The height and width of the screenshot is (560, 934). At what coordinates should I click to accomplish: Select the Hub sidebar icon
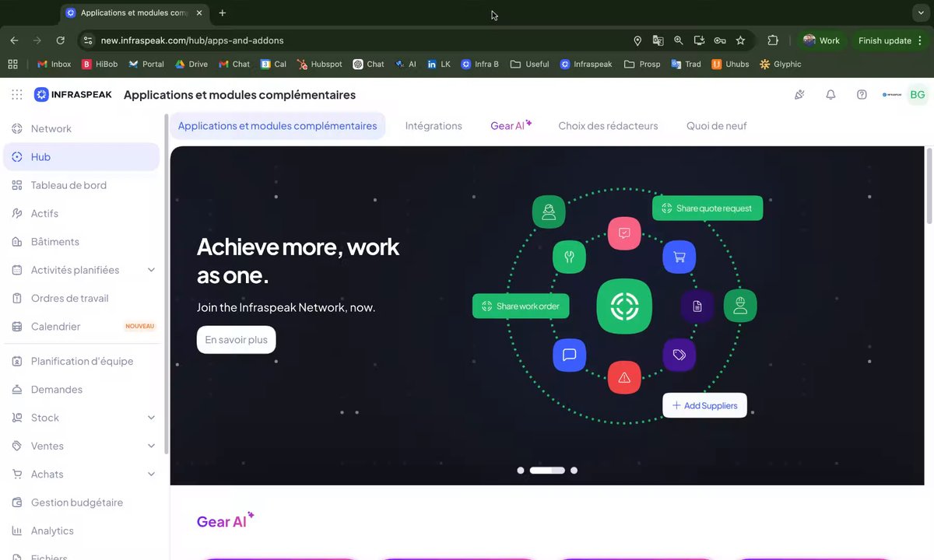click(16, 157)
